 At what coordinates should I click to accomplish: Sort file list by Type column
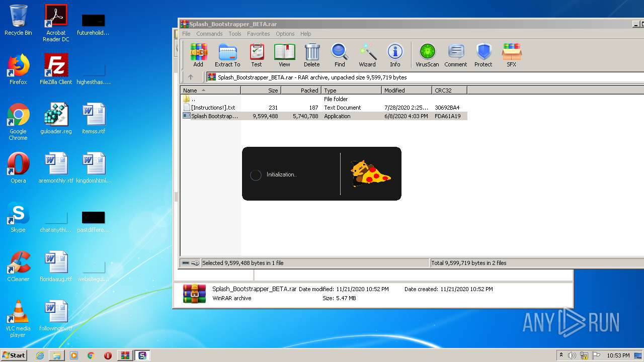[x=351, y=90]
